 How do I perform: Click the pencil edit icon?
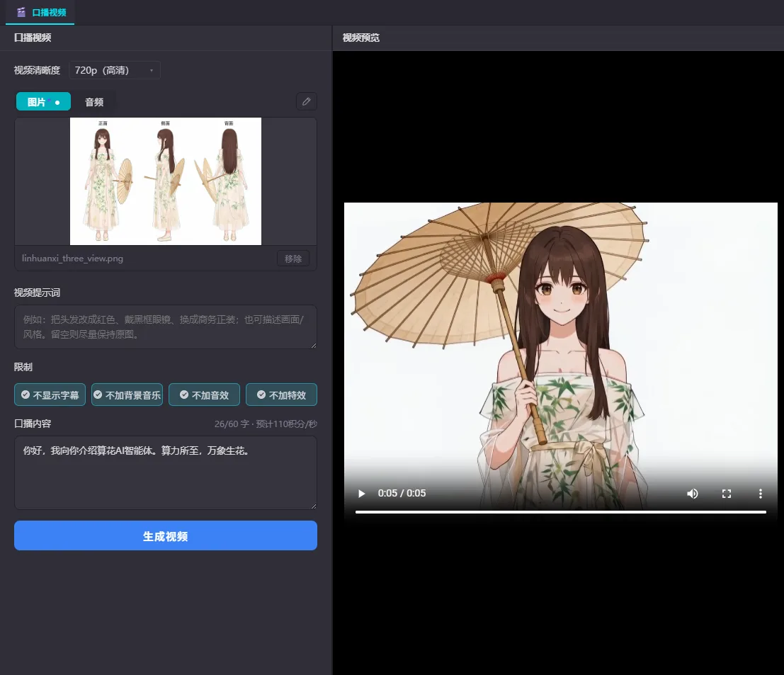[x=307, y=101]
